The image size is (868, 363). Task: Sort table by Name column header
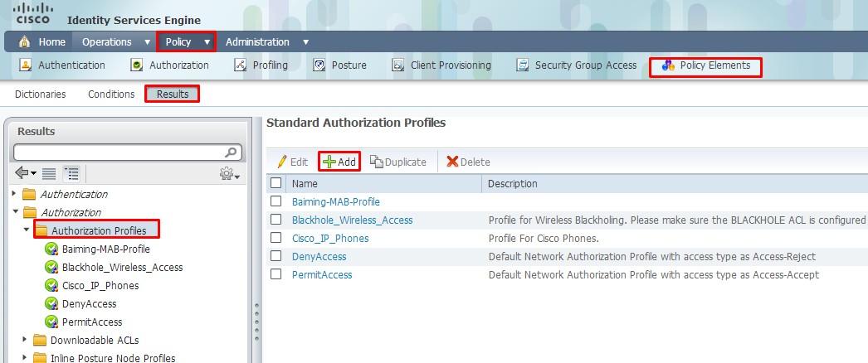click(305, 183)
